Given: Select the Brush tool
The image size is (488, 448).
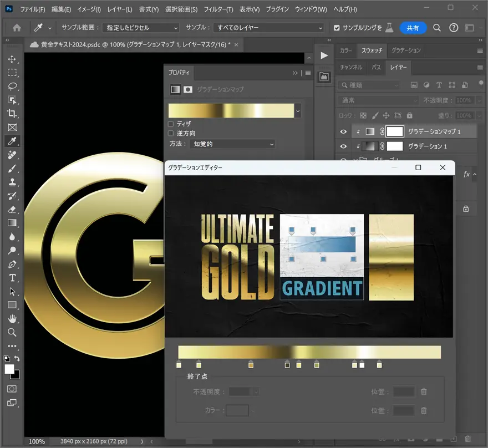Looking at the screenshot, I should tap(12, 169).
